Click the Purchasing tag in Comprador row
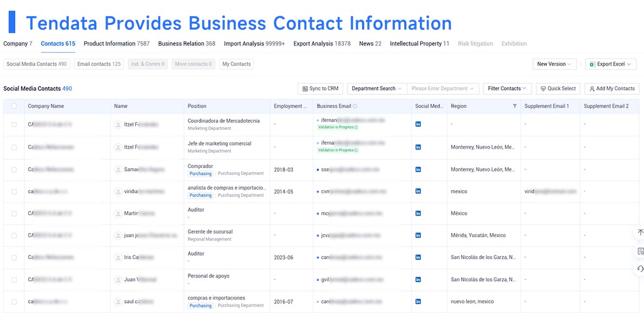Screen dimensions: 644x313 pos(201,173)
